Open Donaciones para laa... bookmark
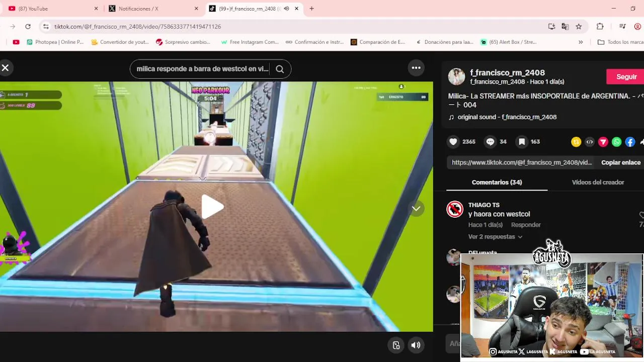644x362 pixels. pos(444,42)
